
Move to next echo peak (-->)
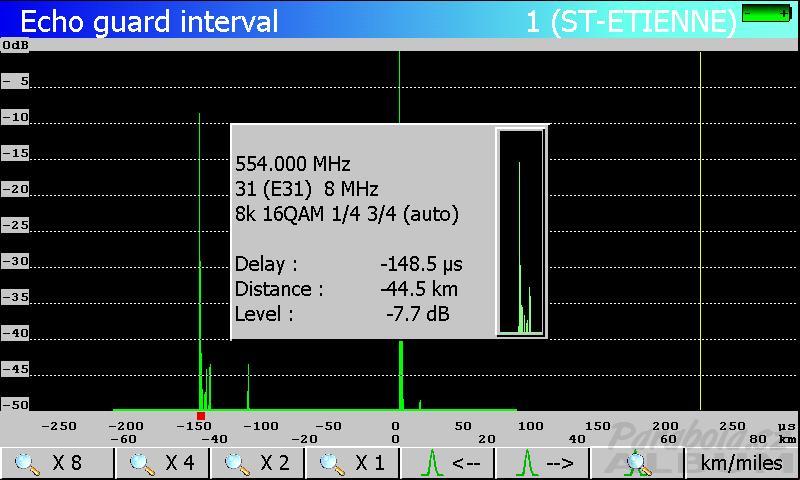(x=542, y=463)
